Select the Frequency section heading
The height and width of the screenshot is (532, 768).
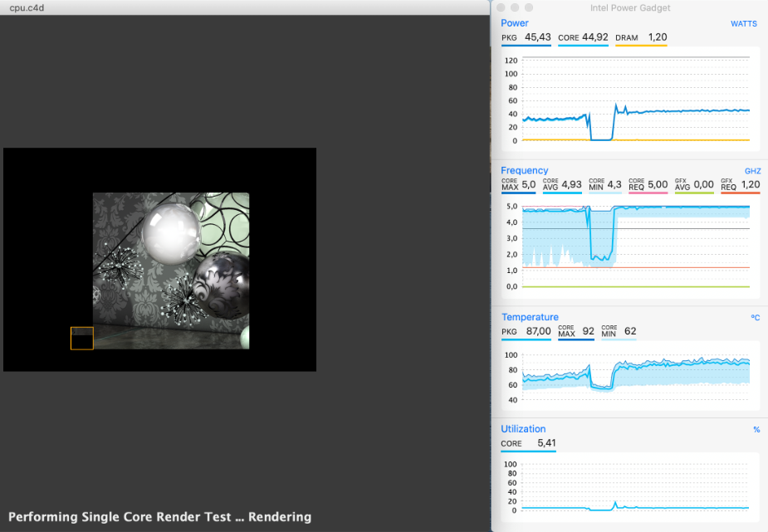pyautogui.click(x=524, y=170)
